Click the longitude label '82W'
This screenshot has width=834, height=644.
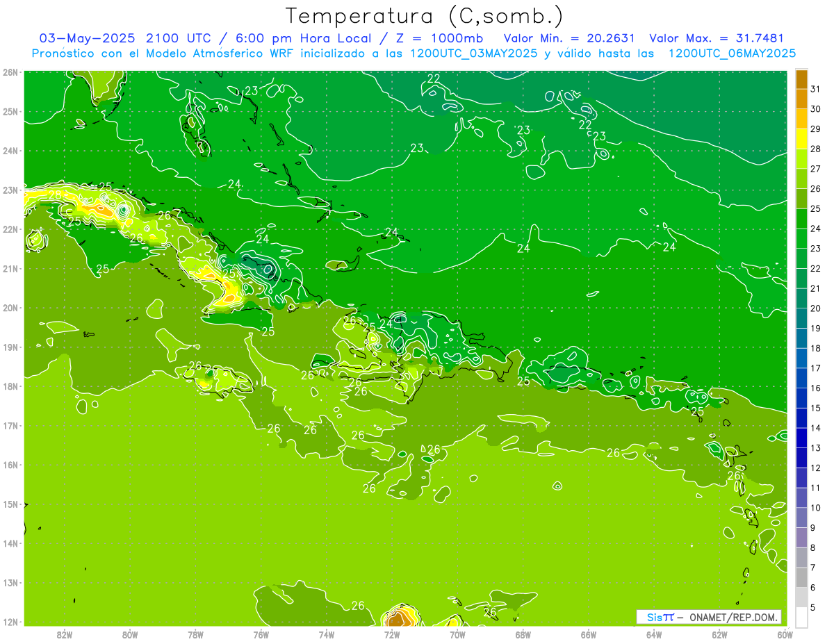coord(65,635)
